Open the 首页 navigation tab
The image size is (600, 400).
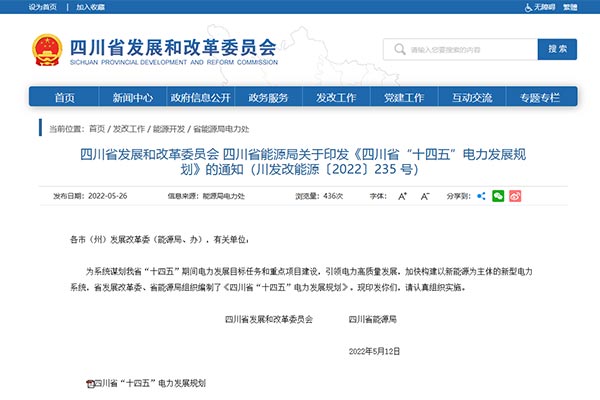pyautogui.click(x=65, y=97)
